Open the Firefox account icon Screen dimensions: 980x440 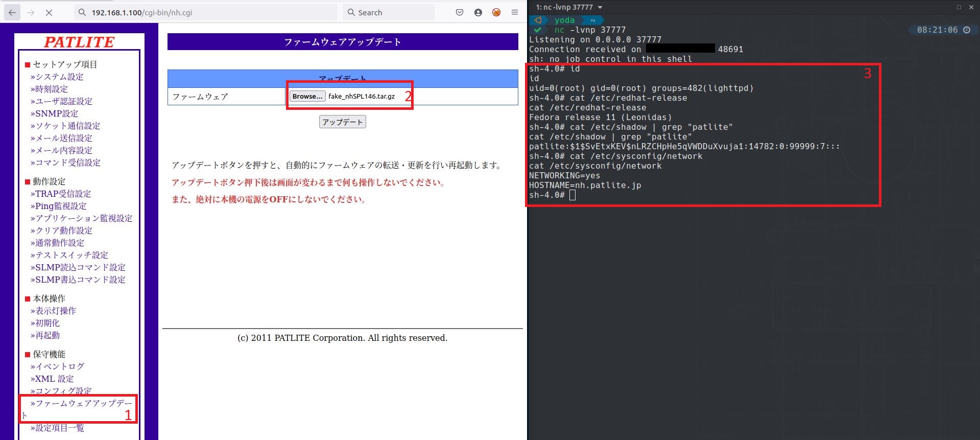(x=478, y=12)
